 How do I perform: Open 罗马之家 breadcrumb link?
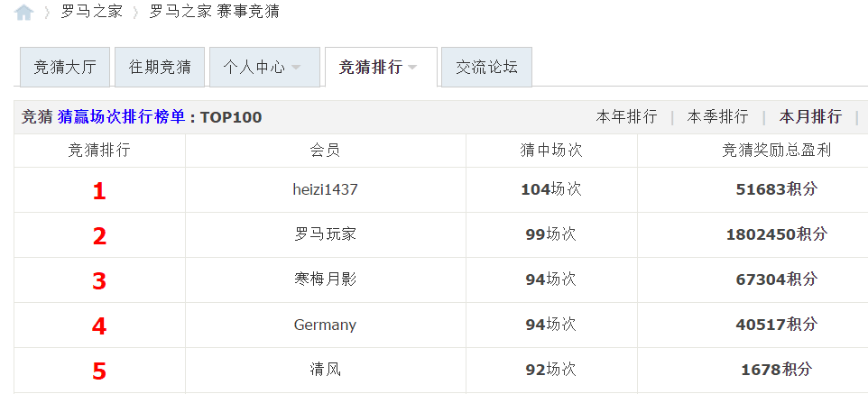[91, 12]
